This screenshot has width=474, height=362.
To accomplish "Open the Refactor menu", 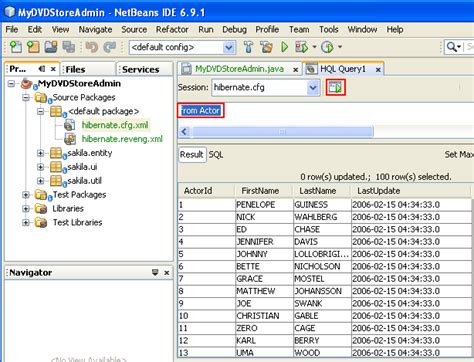I will coord(172,29).
